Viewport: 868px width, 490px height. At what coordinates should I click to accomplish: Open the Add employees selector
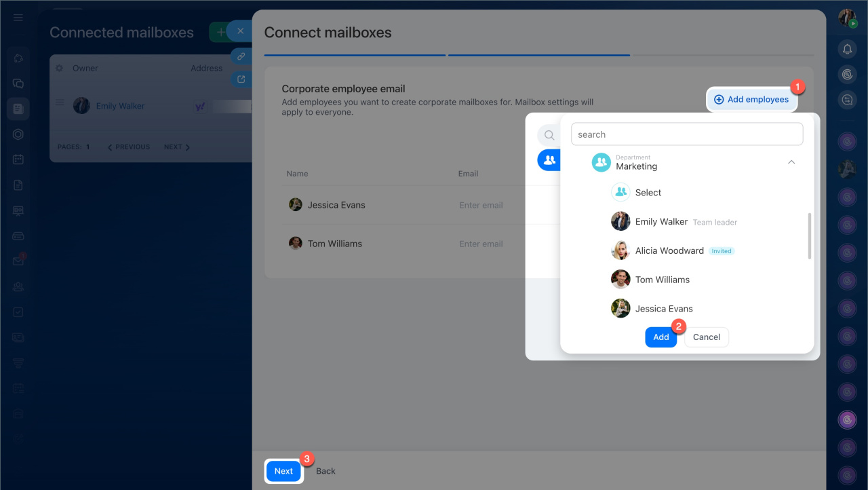[751, 100]
